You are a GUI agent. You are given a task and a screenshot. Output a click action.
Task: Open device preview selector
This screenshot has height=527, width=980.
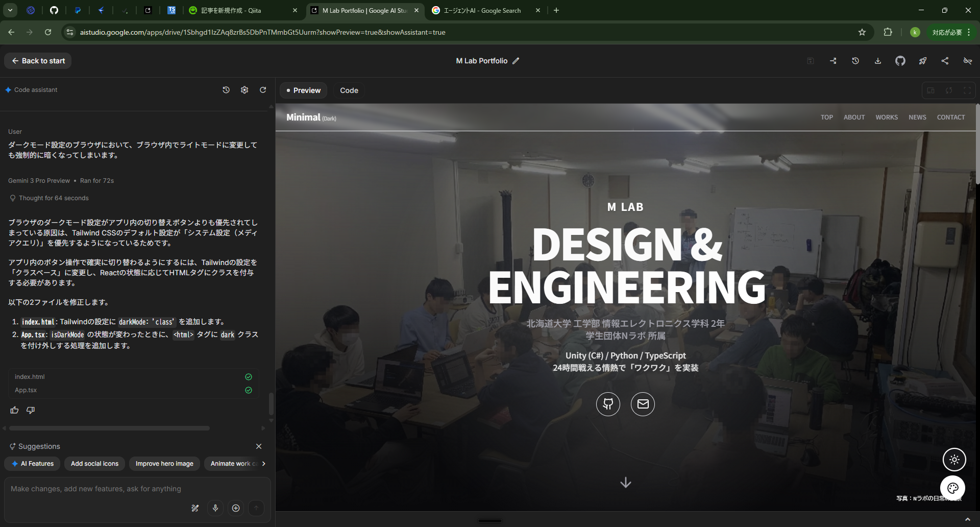930,90
